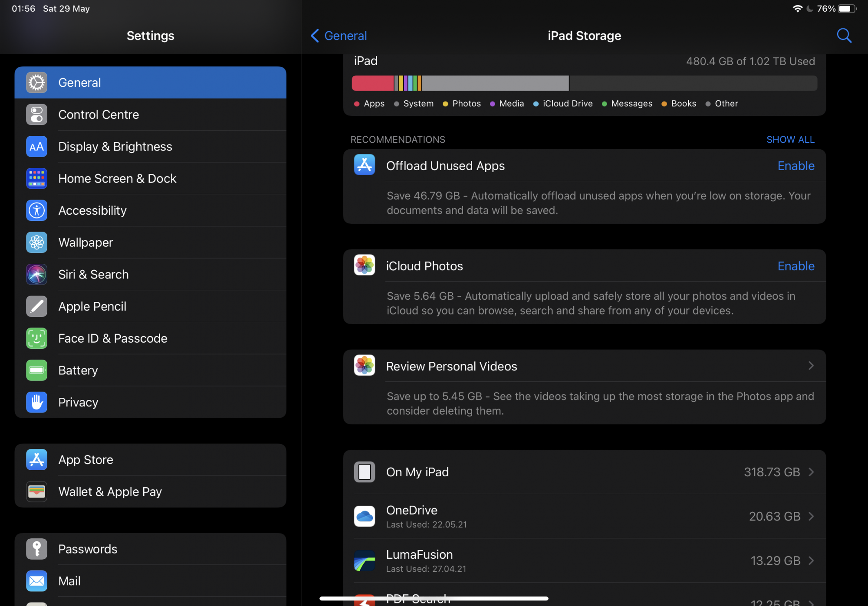
Task: Select Battery in settings sidebar
Action: [x=78, y=370]
